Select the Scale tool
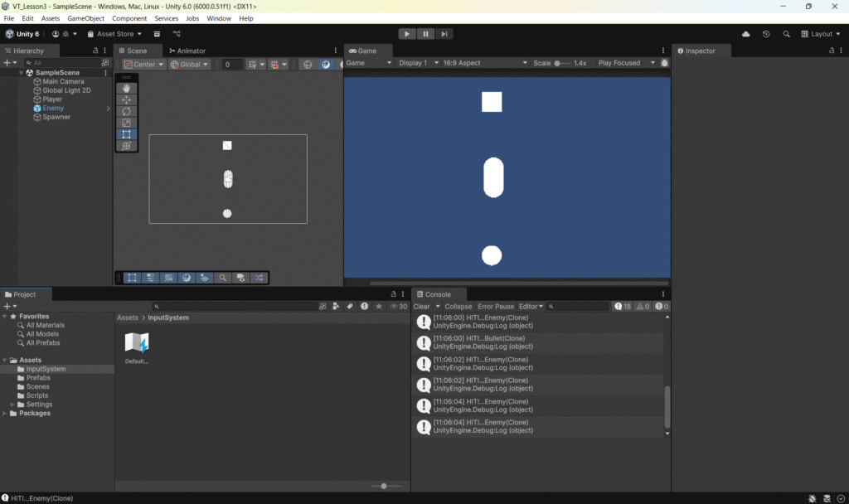The width and height of the screenshot is (849, 504). pyautogui.click(x=127, y=123)
